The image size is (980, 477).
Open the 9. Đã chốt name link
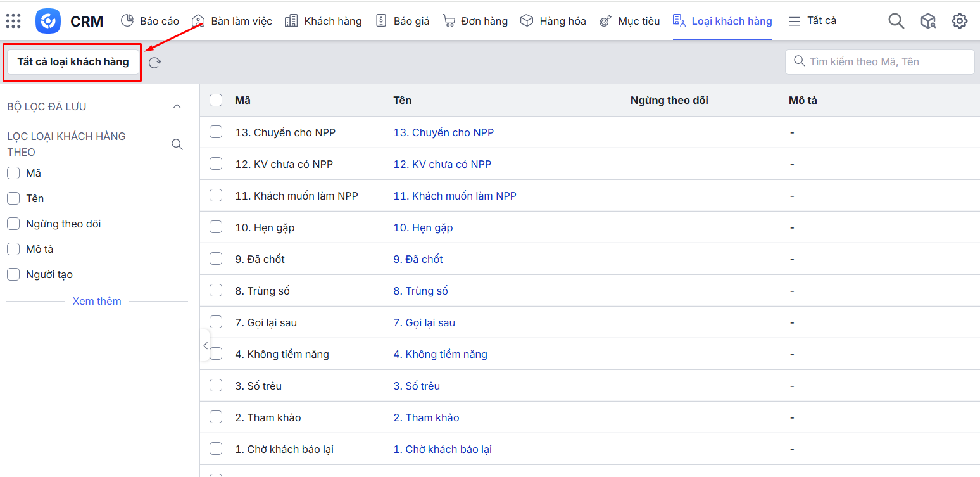pyautogui.click(x=418, y=259)
